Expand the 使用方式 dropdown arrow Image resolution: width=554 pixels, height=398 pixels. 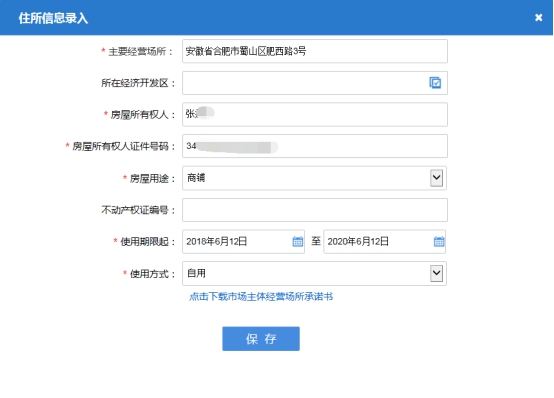[436, 273]
